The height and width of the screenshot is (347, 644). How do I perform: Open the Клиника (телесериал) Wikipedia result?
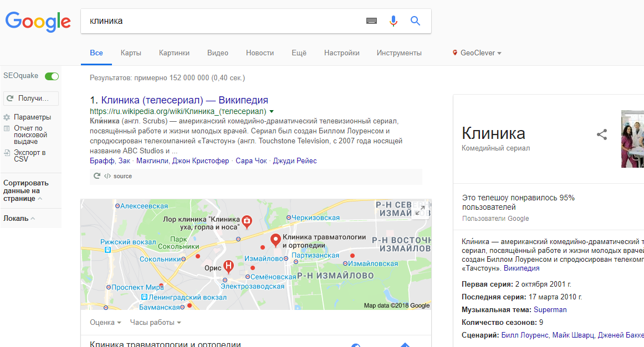click(185, 100)
